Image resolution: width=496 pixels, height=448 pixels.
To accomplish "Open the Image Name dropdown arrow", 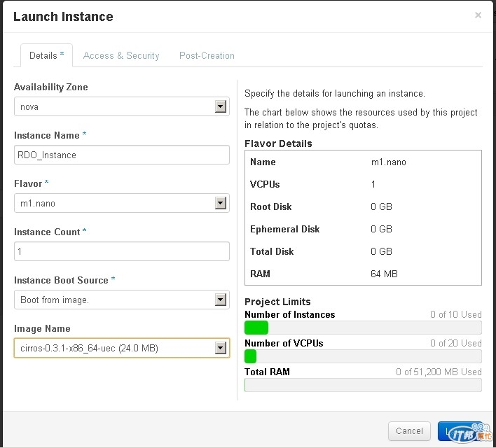I will (221, 348).
